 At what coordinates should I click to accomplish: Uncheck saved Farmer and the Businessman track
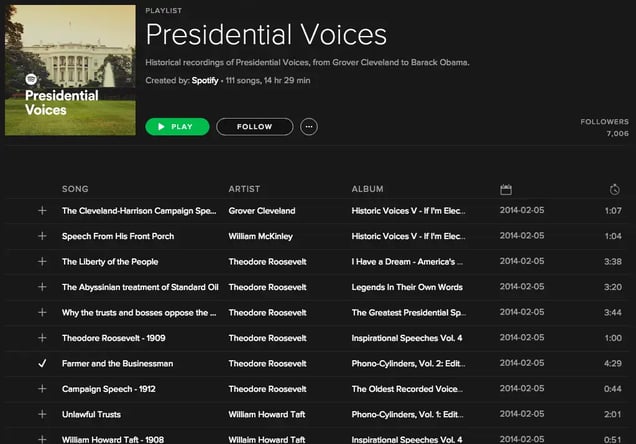(x=42, y=364)
